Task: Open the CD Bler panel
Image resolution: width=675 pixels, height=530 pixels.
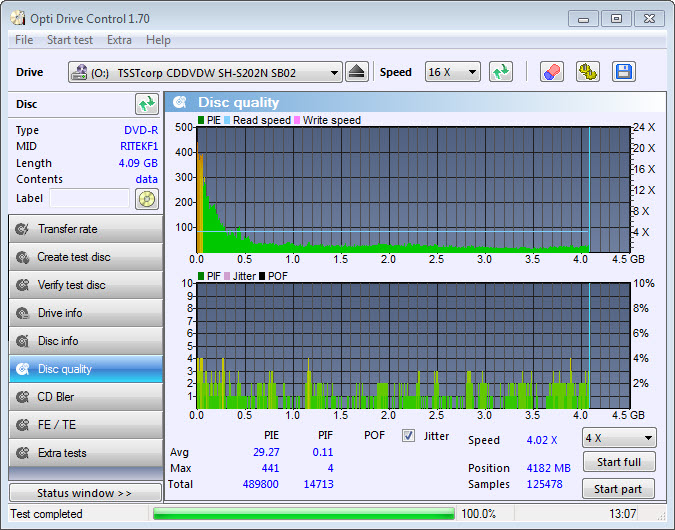Action: coord(86,397)
